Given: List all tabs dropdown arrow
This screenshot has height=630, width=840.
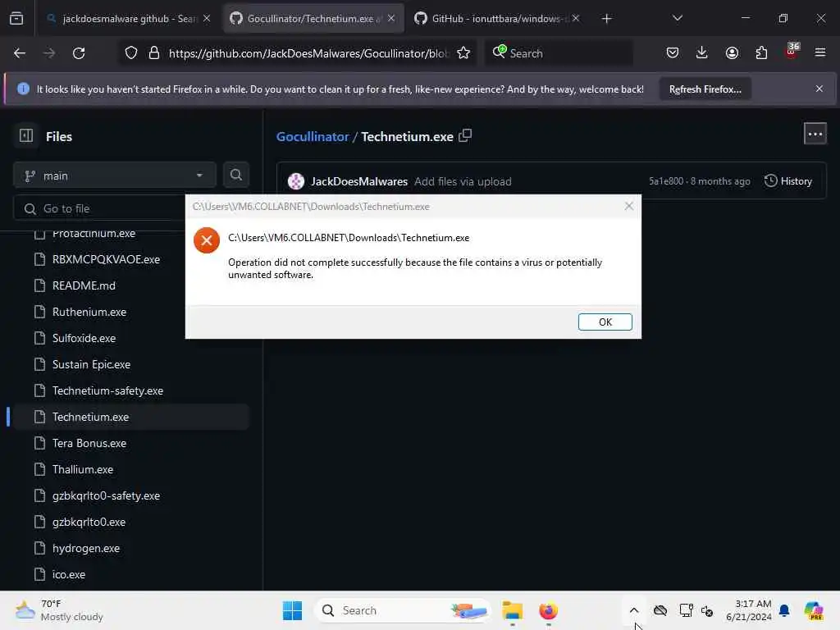Looking at the screenshot, I should (x=677, y=18).
